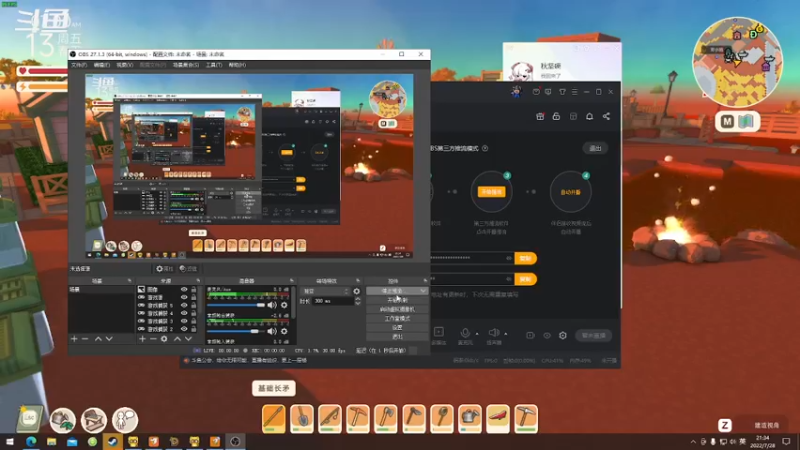The height and width of the screenshot is (450, 800).
Task: Toggle visibility of the 图像 source
Action: point(184,289)
